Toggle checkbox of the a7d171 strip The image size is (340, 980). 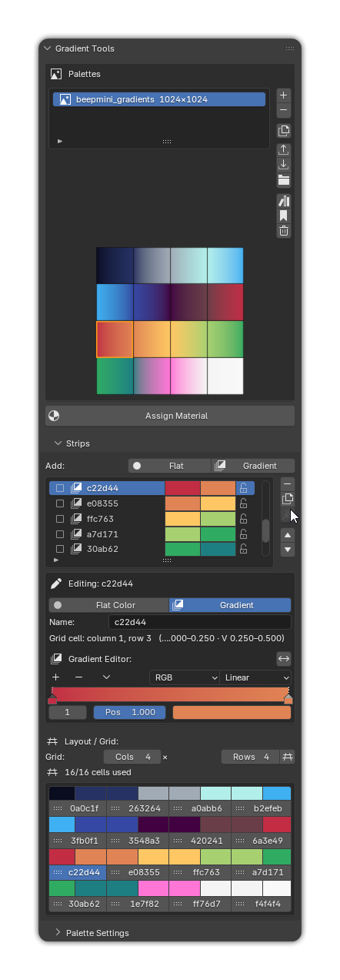pos(60,534)
